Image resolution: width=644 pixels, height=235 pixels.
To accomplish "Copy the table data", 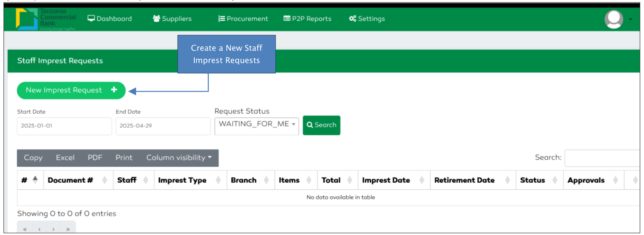I will coord(33,158).
